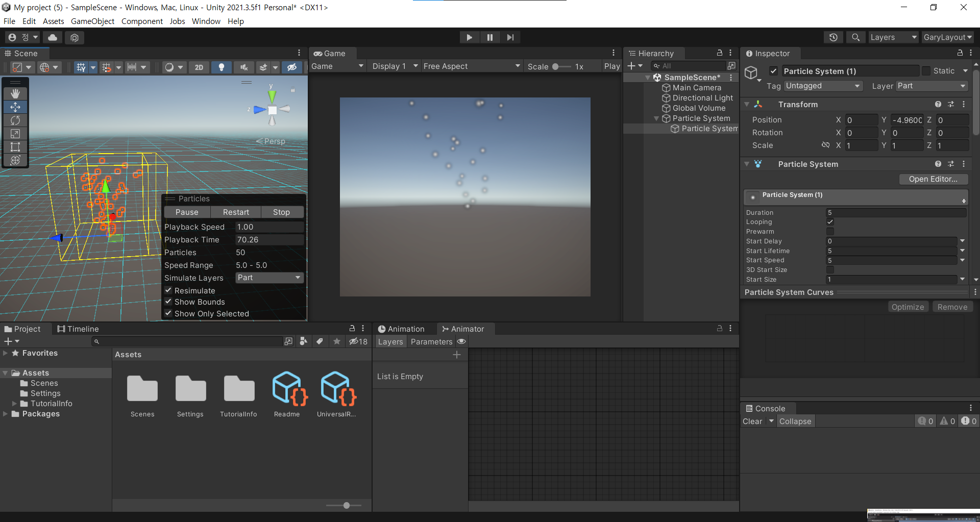Open the Package Manager cube icon
Image resolution: width=980 pixels, height=522 pixels.
[75, 37]
